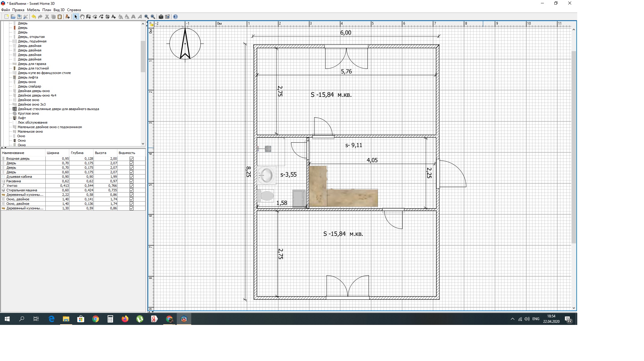The height and width of the screenshot is (361, 644).
Task: Open the Вид 3D menu
Action: 59,10
